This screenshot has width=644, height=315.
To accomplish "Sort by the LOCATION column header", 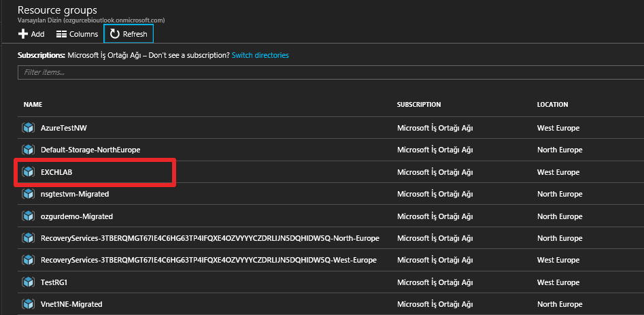I will click(x=552, y=105).
